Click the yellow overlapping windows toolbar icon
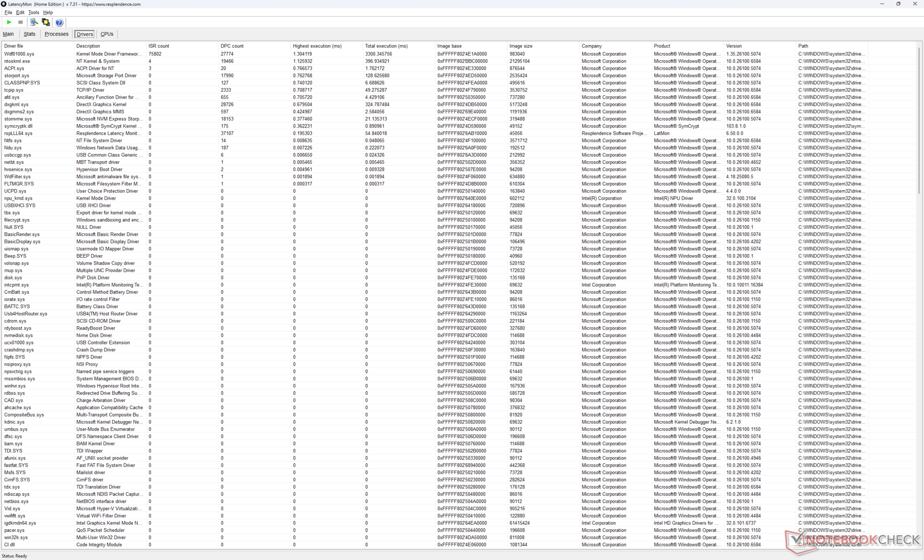The image size is (924, 560). 46,22
